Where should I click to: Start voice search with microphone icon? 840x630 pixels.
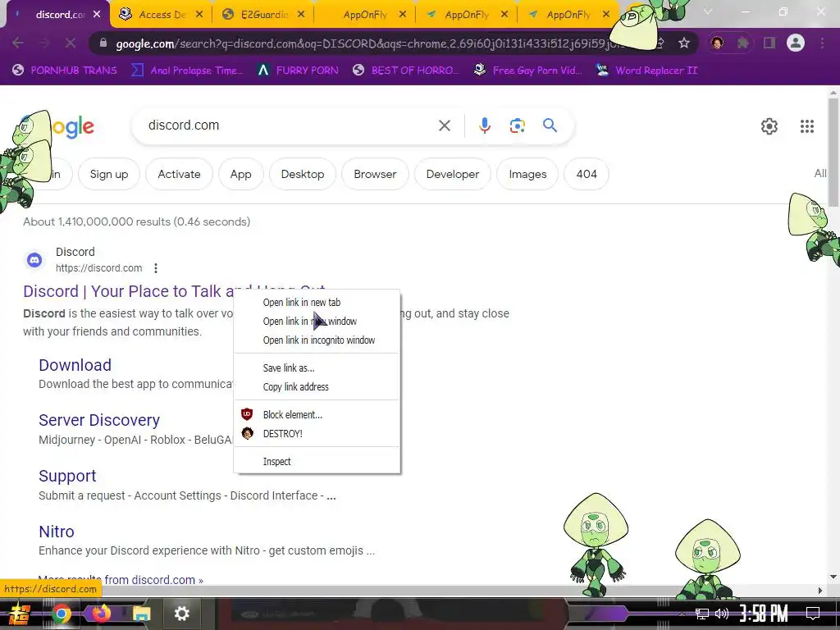484,126
